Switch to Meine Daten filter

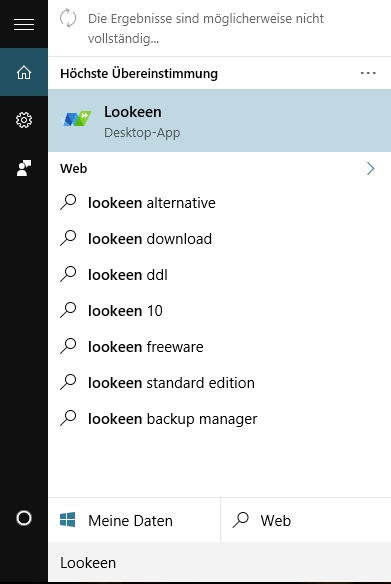pos(134,520)
